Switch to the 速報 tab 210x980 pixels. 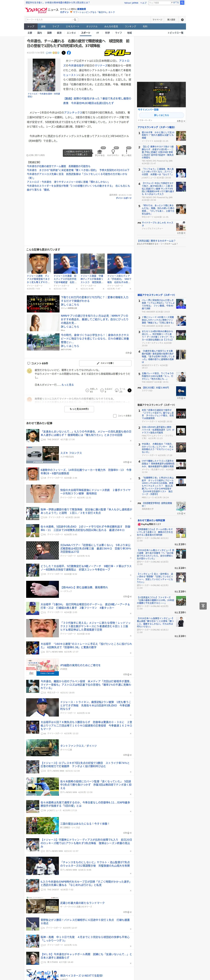(x=43, y=27)
